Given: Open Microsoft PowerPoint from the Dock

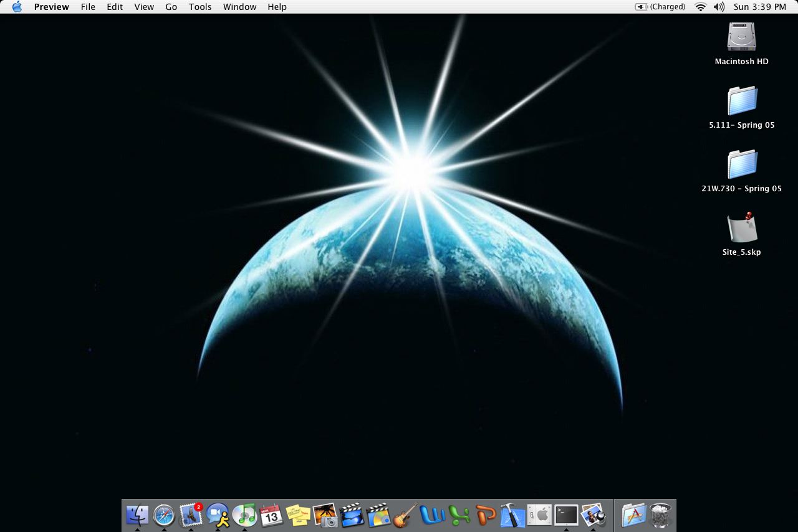Looking at the screenshot, I should (x=486, y=515).
